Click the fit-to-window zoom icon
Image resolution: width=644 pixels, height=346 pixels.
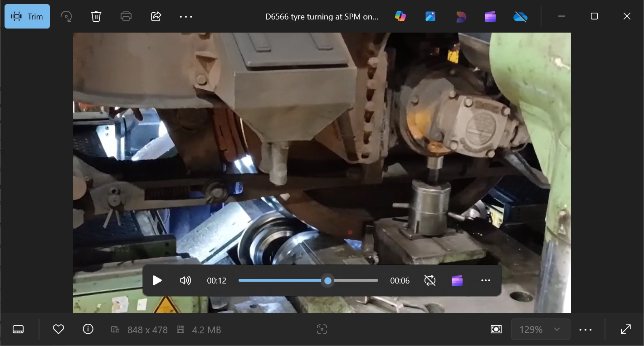(x=496, y=329)
